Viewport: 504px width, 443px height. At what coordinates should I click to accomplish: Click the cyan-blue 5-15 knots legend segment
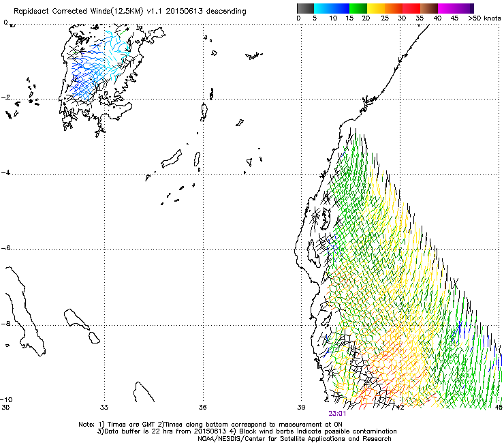point(332,8)
